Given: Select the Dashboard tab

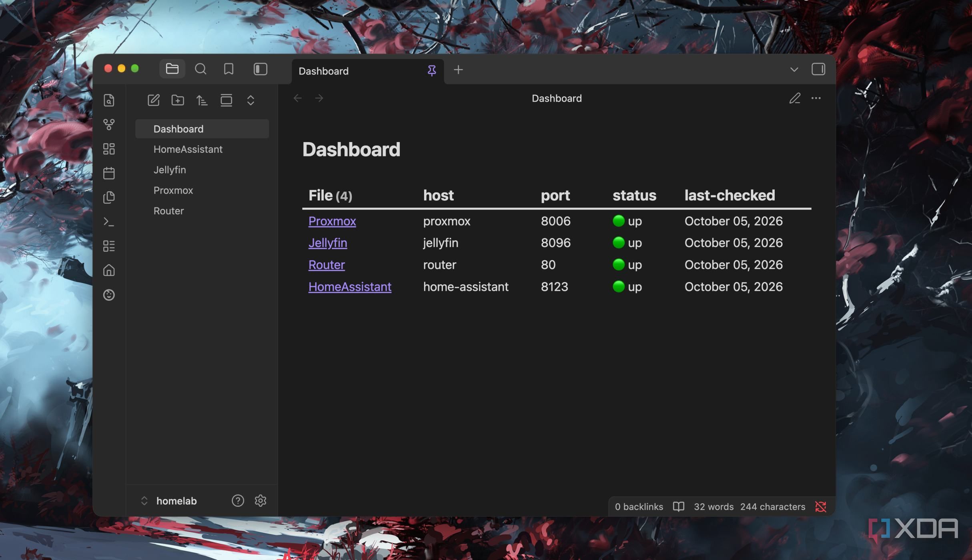Looking at the screenshot, I should pyautogui.click(x=368, y=71).
